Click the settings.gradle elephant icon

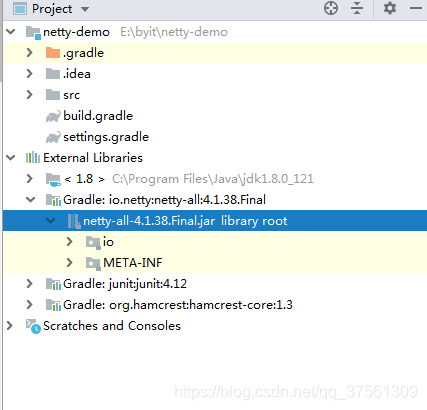click(53, 137)
